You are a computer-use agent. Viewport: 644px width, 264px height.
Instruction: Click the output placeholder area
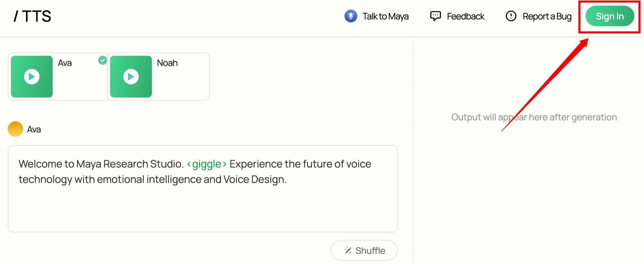click(534, 117)
